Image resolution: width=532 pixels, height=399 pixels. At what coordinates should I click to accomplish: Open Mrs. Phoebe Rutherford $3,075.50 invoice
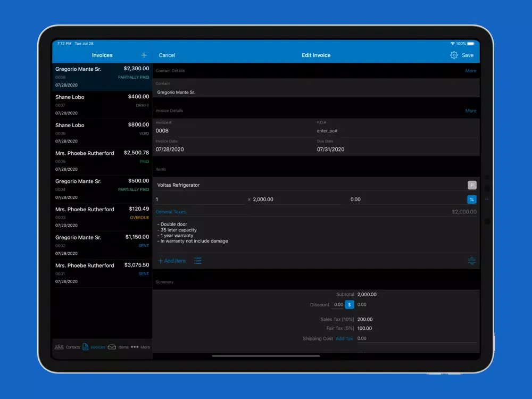coord(102,273)
